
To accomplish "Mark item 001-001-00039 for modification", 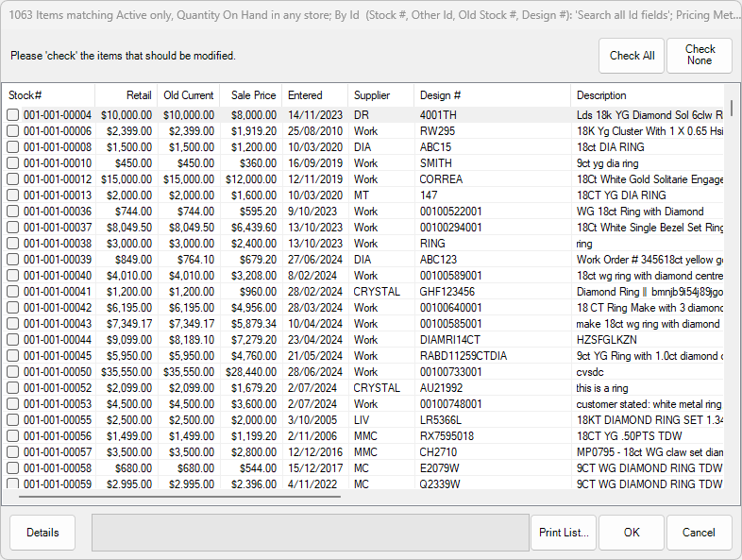I will 13,260.
